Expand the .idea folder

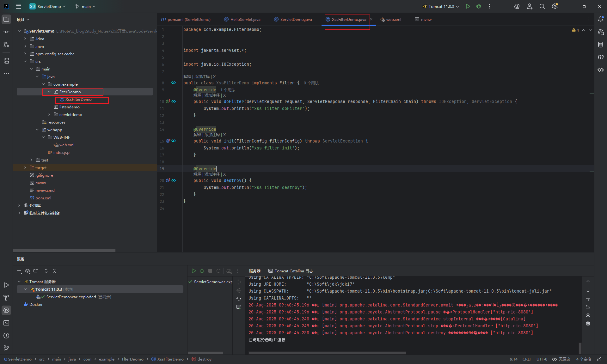(x=25, y=39)
